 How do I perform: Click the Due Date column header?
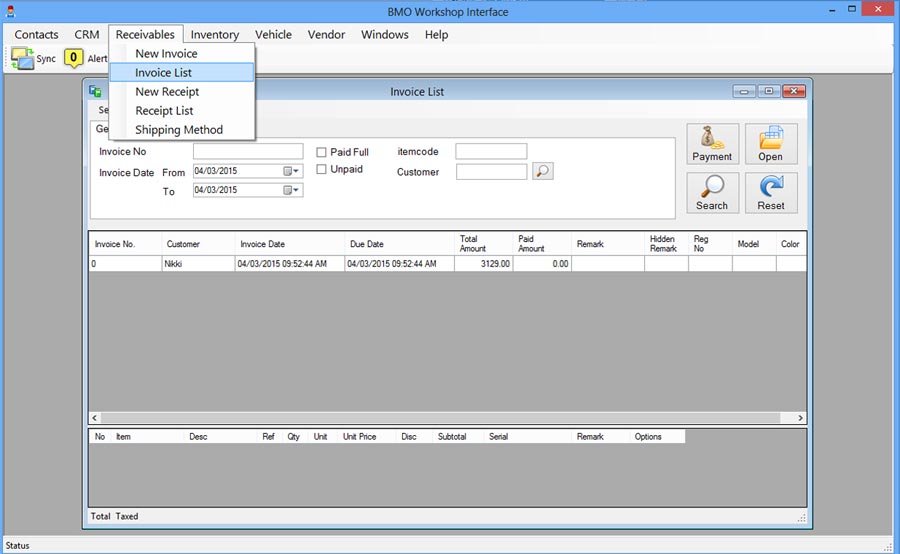coord(399,244)
